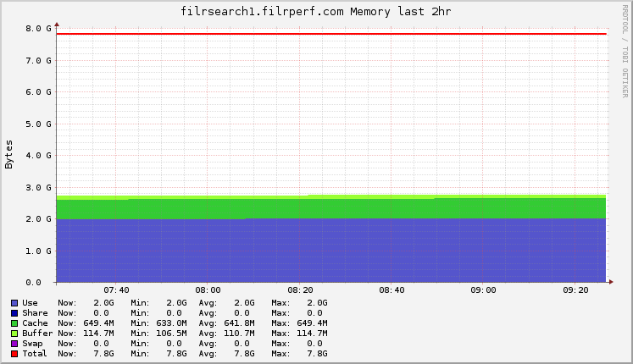
Task: Click the '07:40' time axis label
Action: tap(116, 290)
